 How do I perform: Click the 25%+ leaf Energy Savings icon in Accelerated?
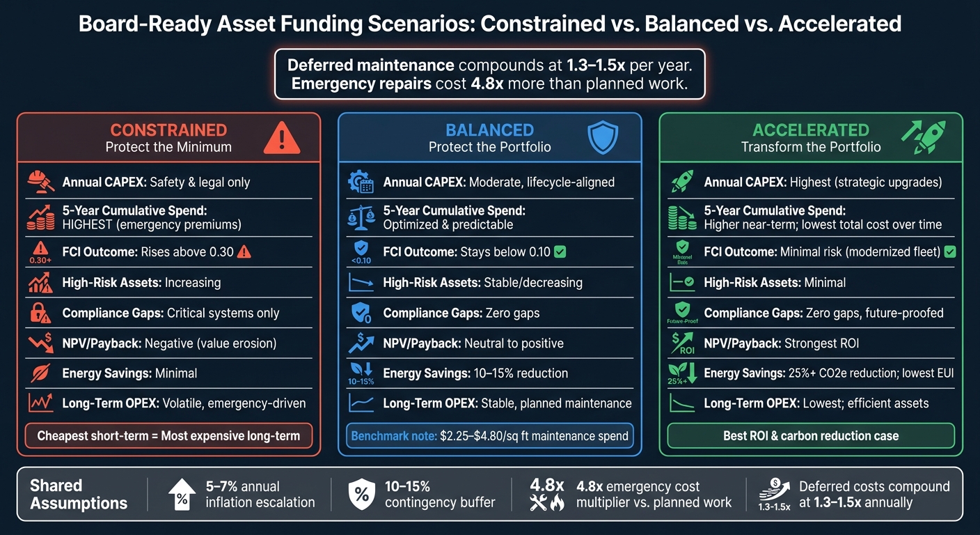click(682, 373)
